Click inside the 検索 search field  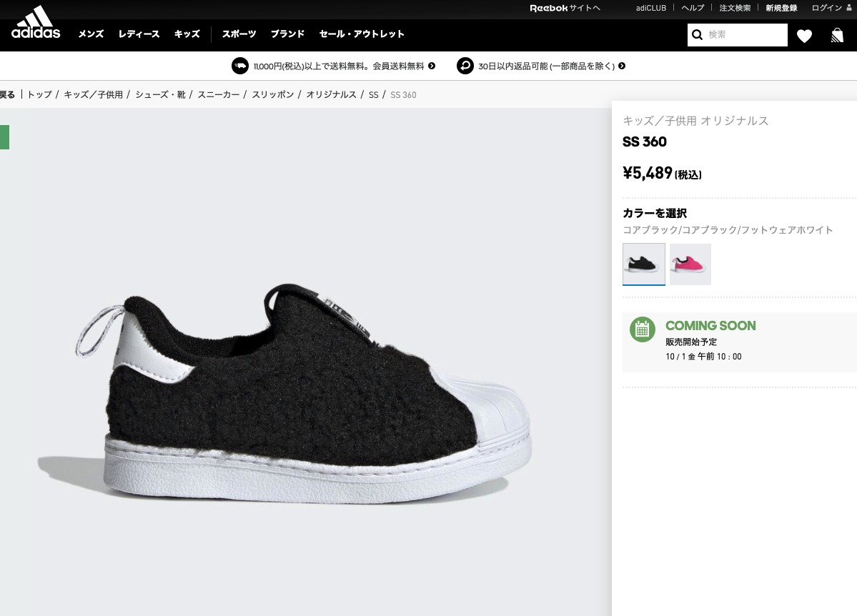(x=743, y=34)
